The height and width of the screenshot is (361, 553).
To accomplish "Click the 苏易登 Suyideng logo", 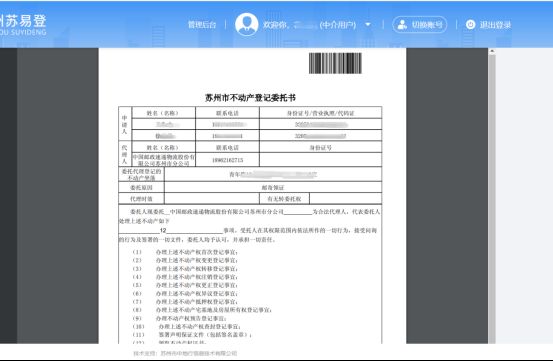I will point(23,25).
